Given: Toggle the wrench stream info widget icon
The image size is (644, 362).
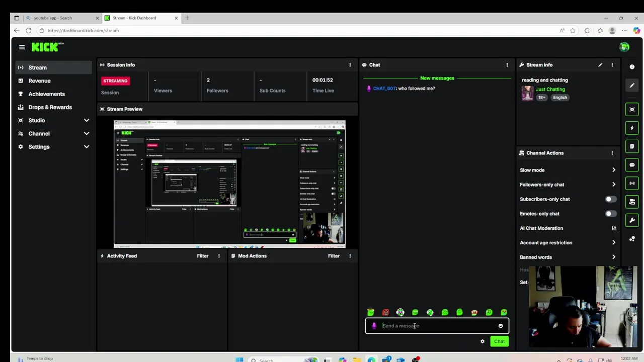Looking at the screenshot, I should (632, 220).
